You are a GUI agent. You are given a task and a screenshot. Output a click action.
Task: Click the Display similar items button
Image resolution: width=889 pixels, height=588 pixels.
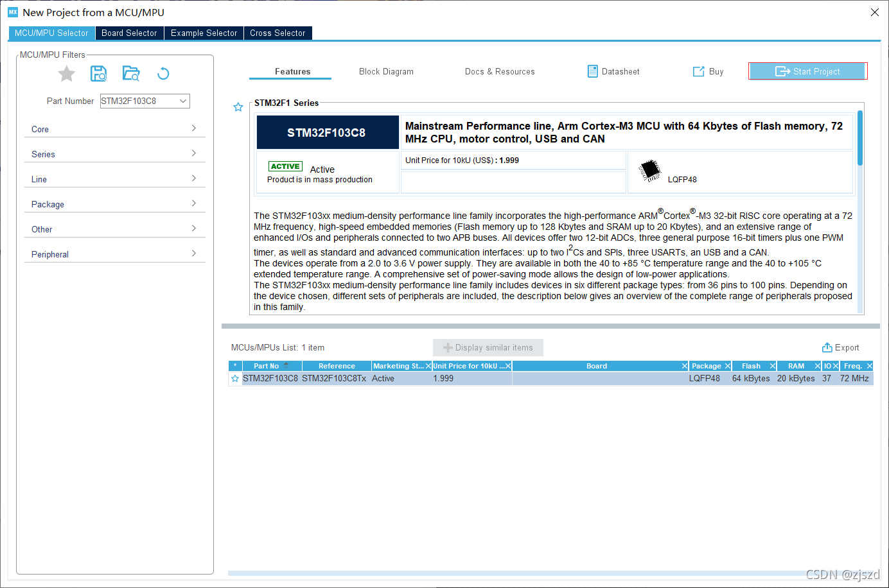488,347
